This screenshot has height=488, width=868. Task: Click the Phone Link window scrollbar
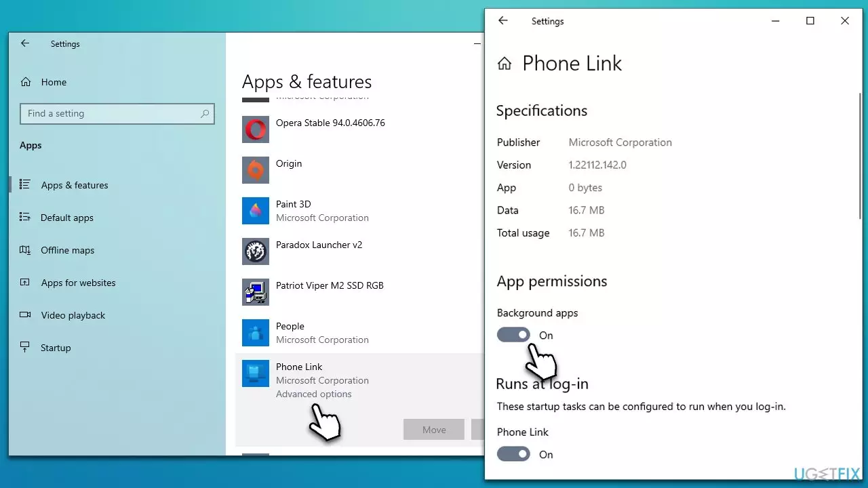[x=861, y=156]
